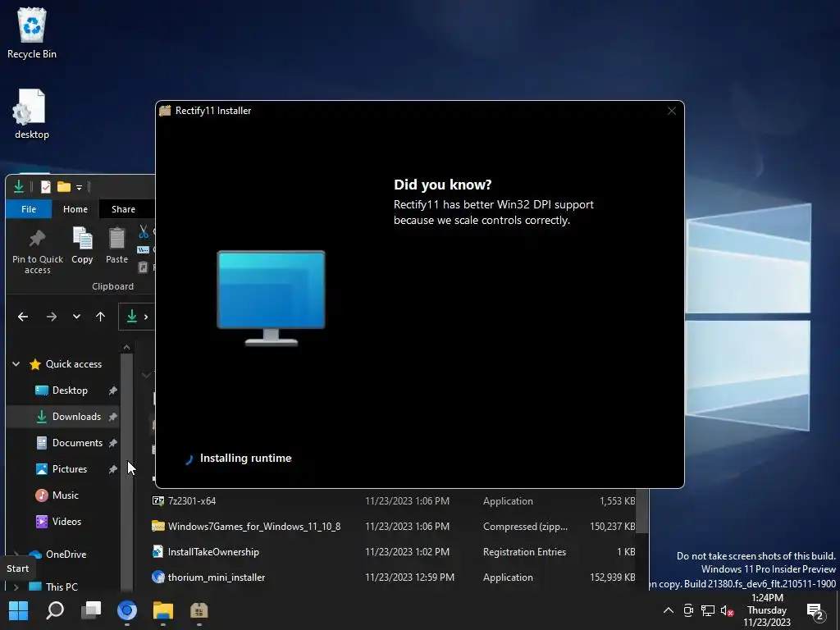Open Desktop in navigation pane
Image resolution: width=840 pixels, height=630 pixels.
tap(70, 390)
